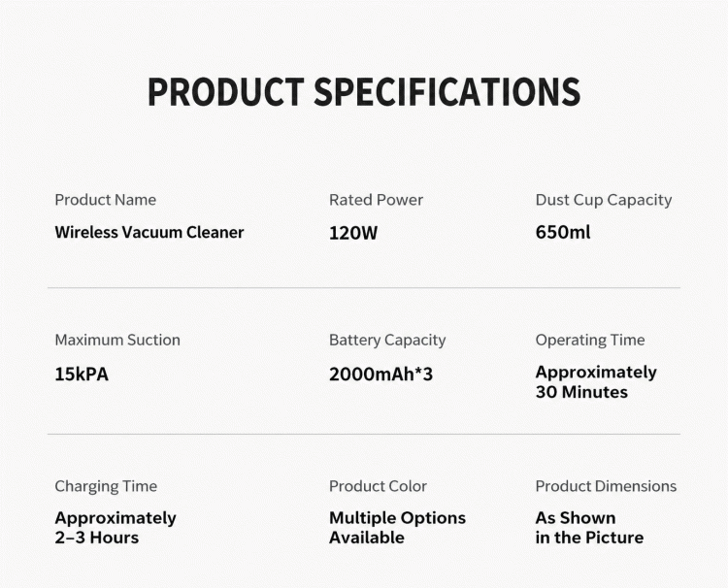Screen dimensions: 728x588
Task: Click the Rated Power label
Action: 376,200
